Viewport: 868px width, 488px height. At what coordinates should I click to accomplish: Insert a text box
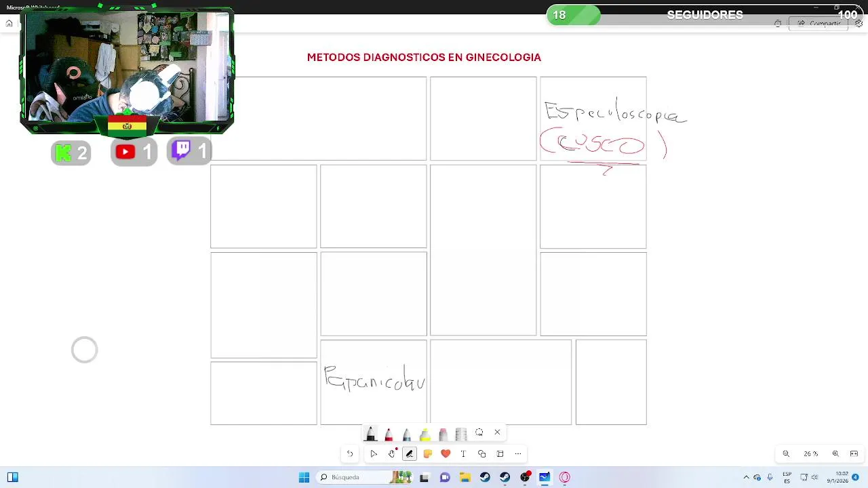pyautogui.click(x=463, y=454)
